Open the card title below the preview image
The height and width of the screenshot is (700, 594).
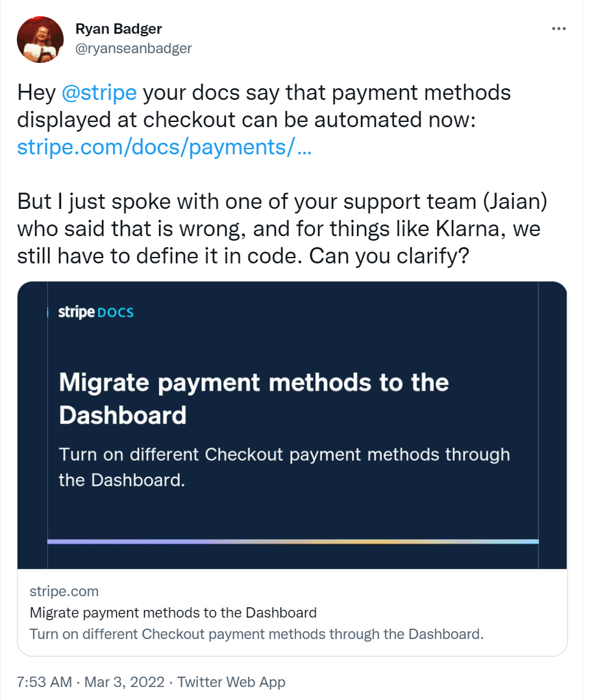[x=173, y=612]
